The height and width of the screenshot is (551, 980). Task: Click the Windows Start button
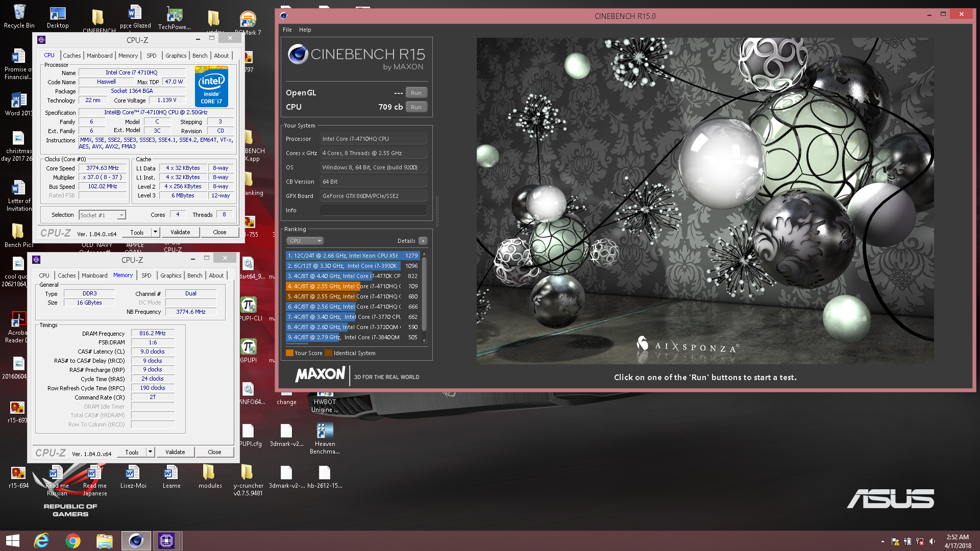tap(13, 541)
